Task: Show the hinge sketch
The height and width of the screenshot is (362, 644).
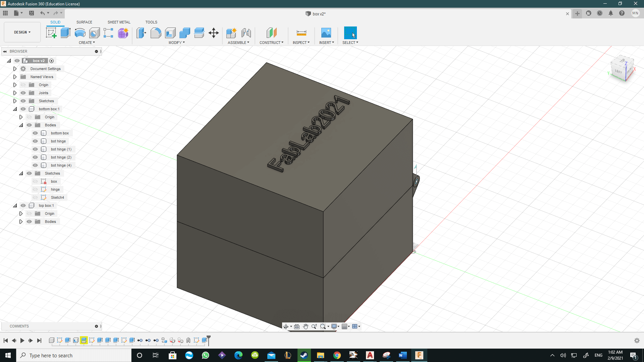Action: [x=35, y=189]
